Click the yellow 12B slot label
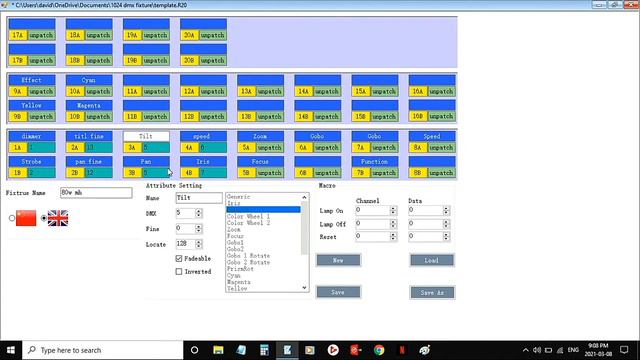 [189, 117]
